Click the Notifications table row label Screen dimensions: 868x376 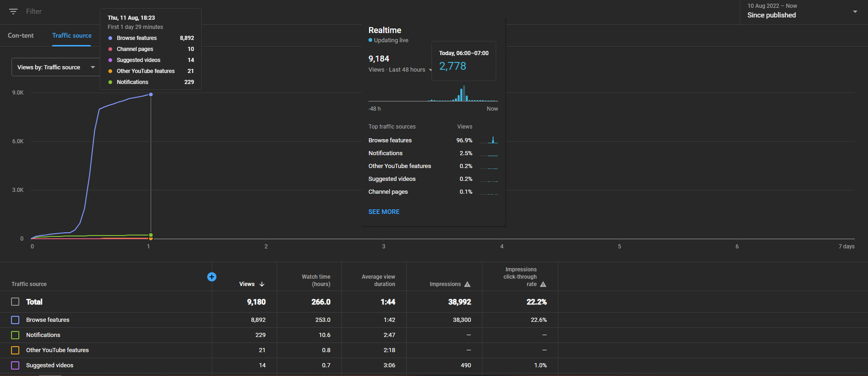click(x=43, y=335)
